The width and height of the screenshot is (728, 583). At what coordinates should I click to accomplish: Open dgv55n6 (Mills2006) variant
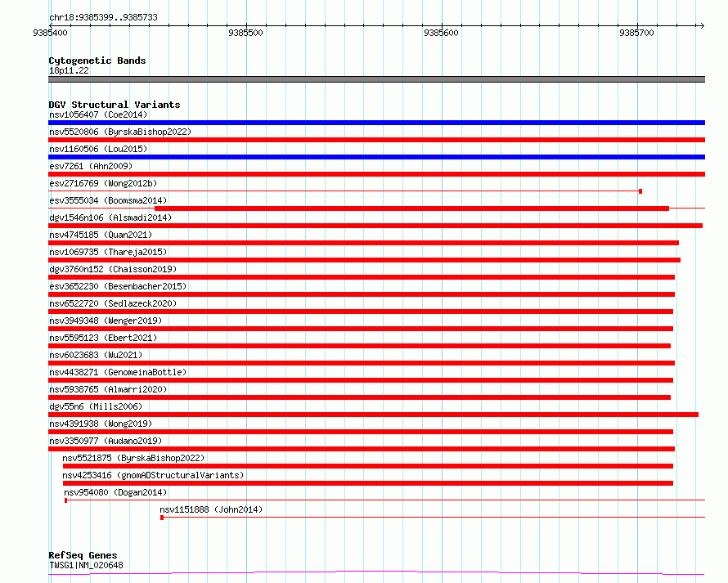point(96,406)
